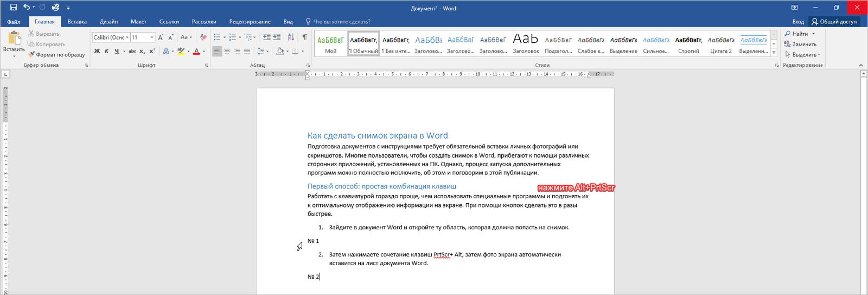Switch to the Вставка ribbon tab
868x295 pixels.
pos(77,22)
